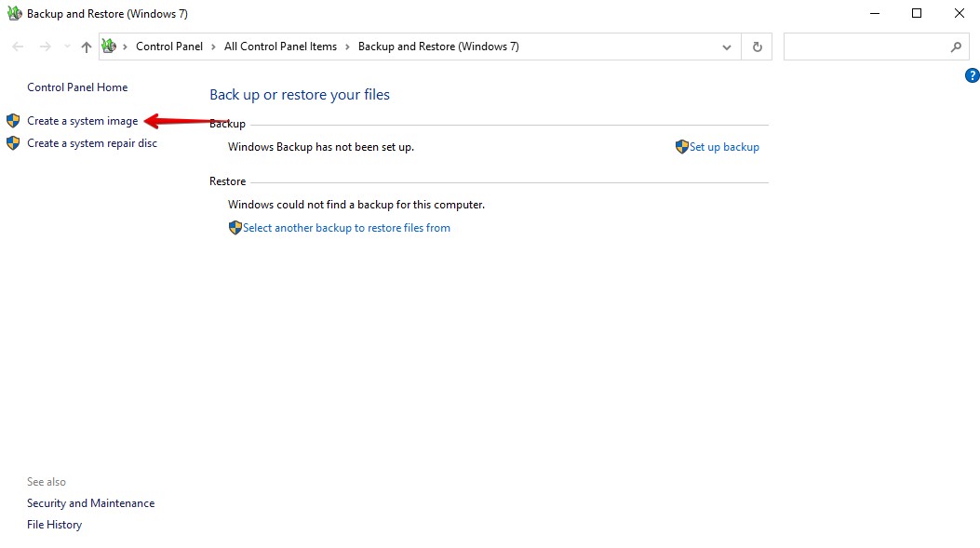This screenshot has height=548, width=980.
Task: Click the Forward navigation arrow
Action: (45, 47)
